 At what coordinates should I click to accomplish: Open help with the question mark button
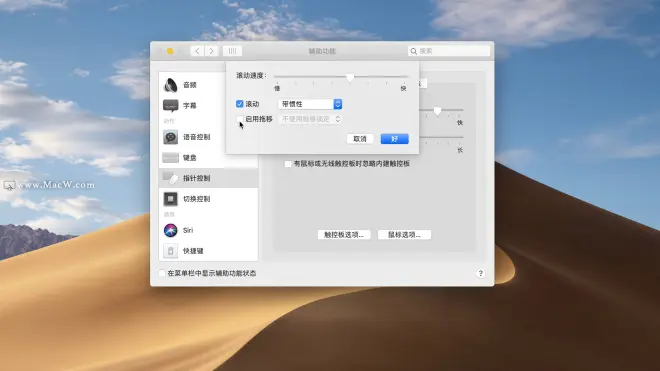480,273
